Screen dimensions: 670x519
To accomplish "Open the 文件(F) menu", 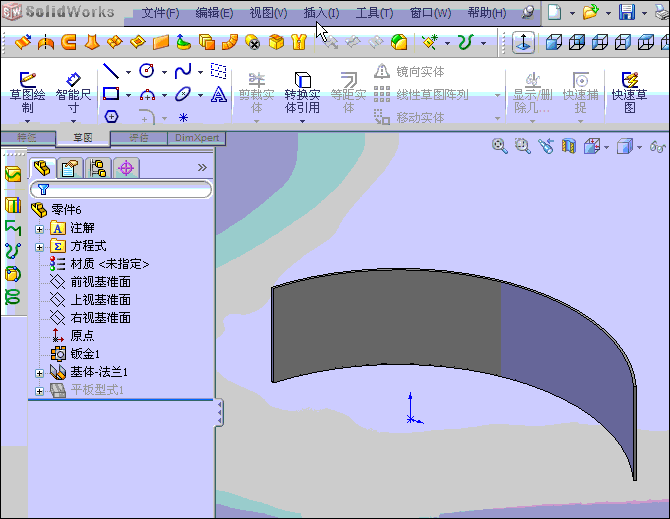I will point(160,13).
